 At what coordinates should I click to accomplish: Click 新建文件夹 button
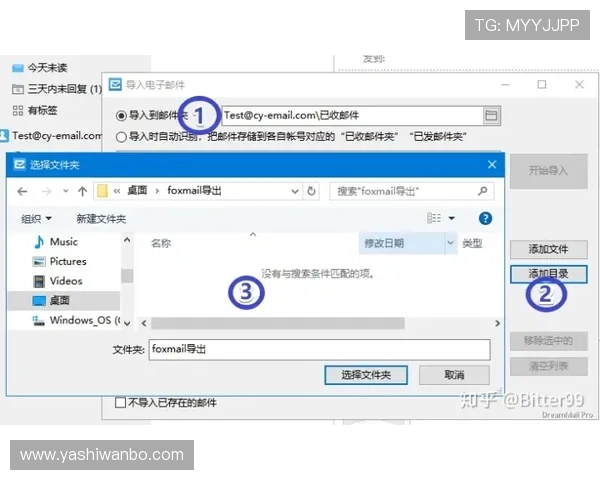[x=101, y=219]
